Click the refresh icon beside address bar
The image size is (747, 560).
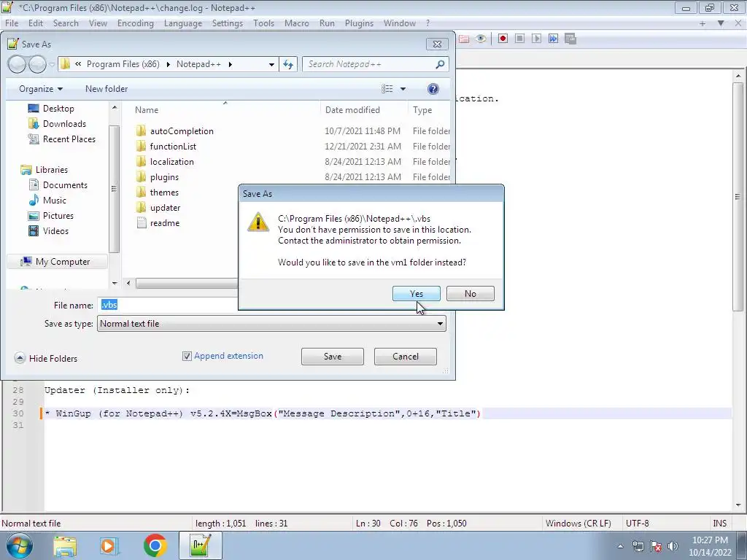(288, 64)
